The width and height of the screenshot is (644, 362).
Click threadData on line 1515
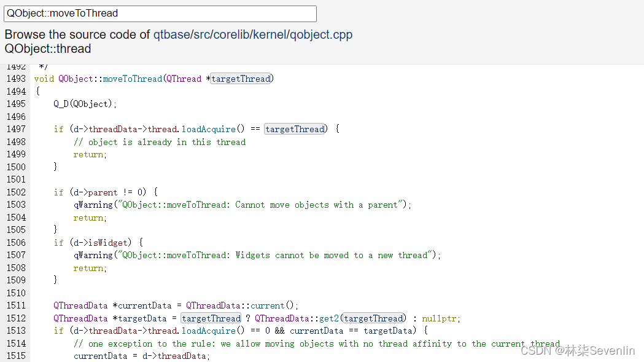(x=182, y=356)
